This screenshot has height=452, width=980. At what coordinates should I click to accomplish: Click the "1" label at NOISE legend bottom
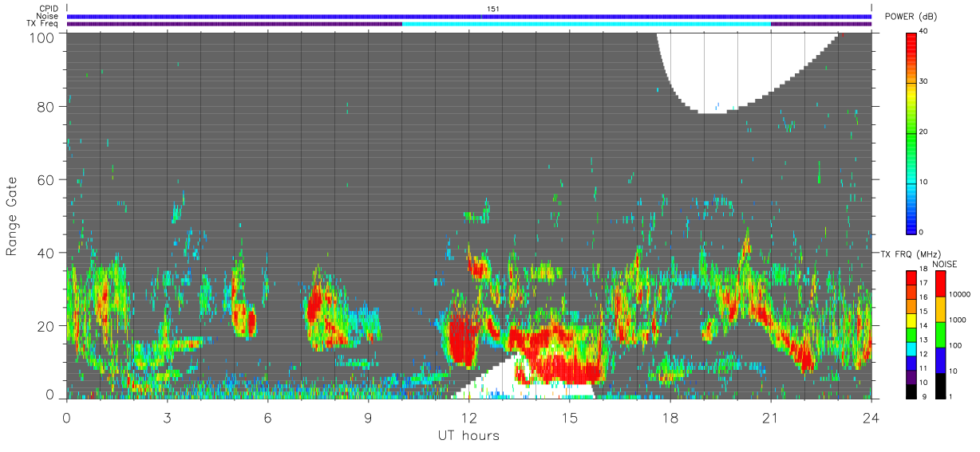click(949, 397)
